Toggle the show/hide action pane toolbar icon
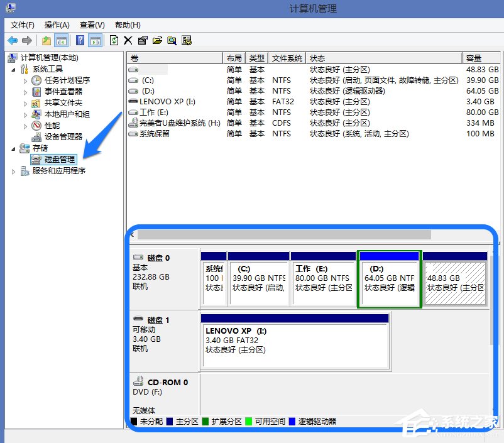The height and width of the screenshot is (443, 504). [96, 40]
